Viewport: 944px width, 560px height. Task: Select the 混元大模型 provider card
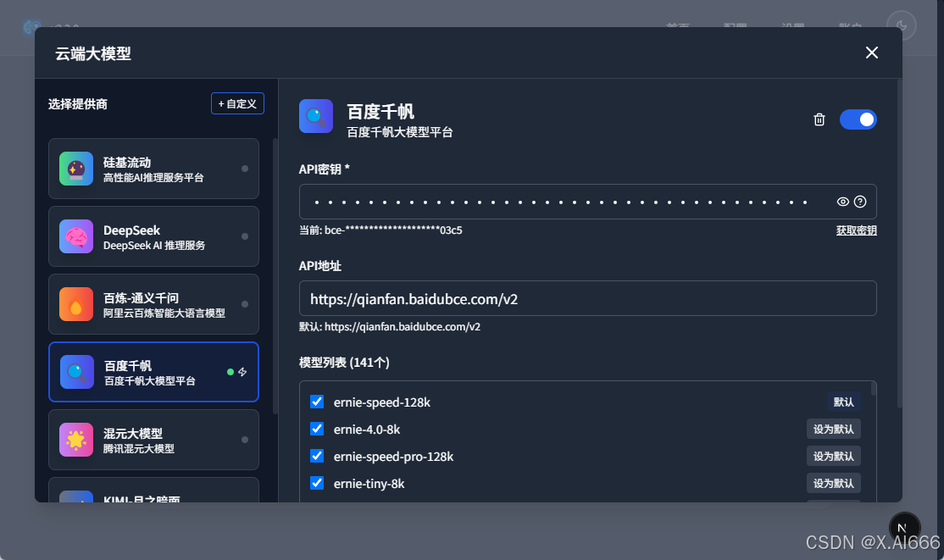pyautogui.click(x=153, y=440)
